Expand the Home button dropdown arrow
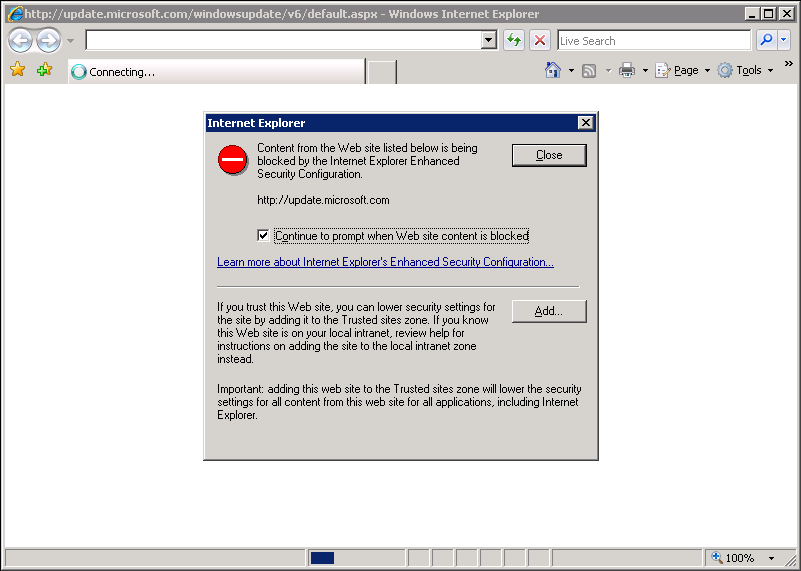This screenshot has width=801, height=571. coord(571,70)
